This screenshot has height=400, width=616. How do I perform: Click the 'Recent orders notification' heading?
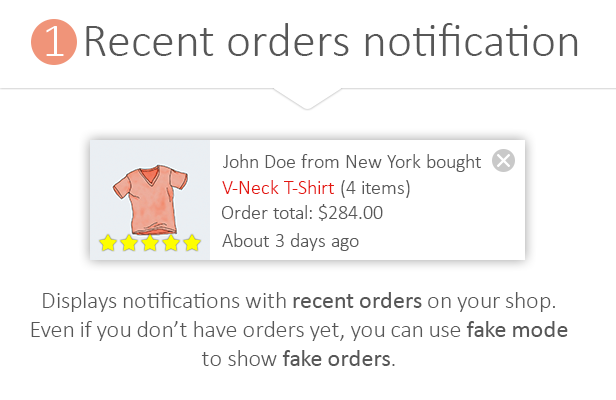331,42
